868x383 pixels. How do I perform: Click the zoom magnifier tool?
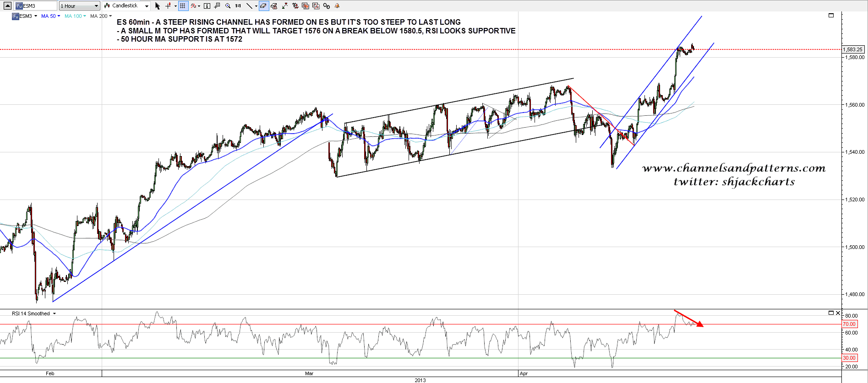pyautogui.click(x=228, y=6)
